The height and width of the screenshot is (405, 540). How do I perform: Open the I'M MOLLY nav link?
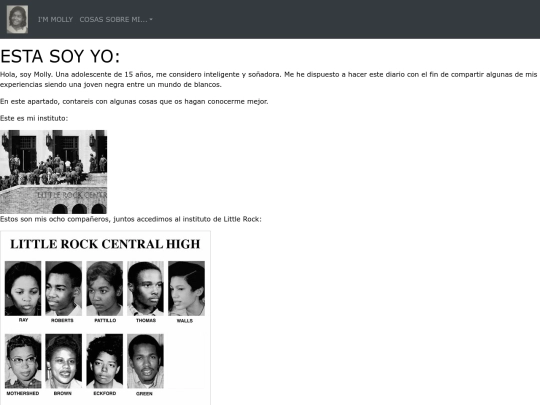[x=55, y=20]
